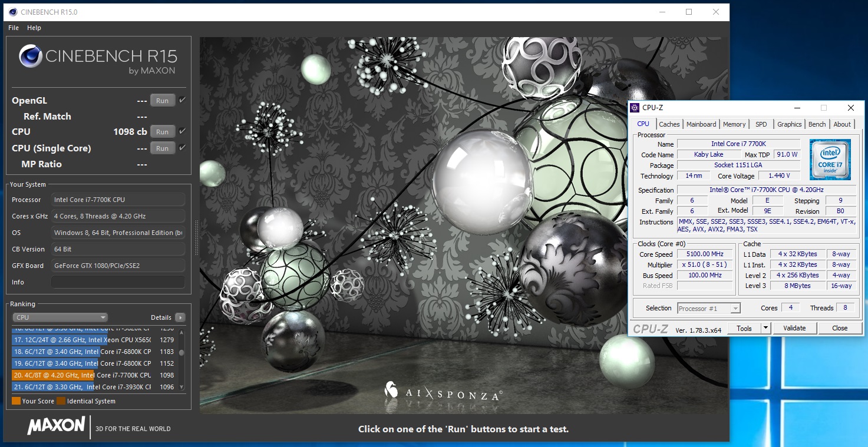The width and height of the screenshot is (868, 447).
Task: Toggle the CPU (Single Core) test checkbox
Action: click(183, 148)
